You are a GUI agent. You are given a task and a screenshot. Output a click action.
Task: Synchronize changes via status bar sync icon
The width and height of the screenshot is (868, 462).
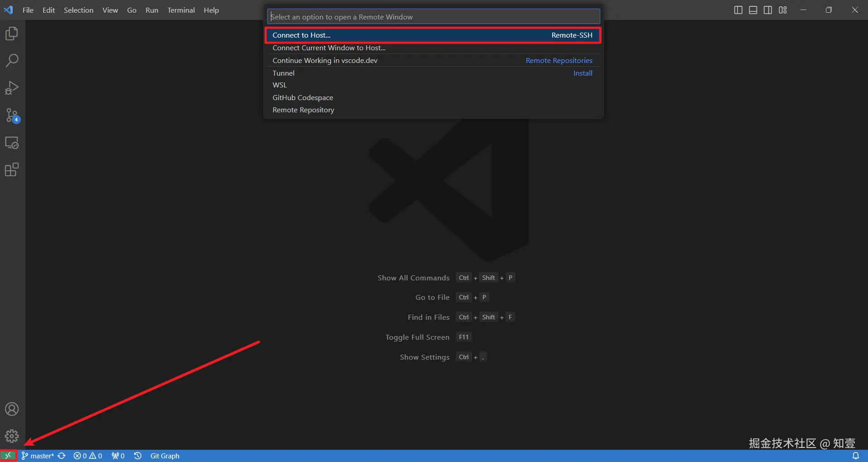62,456
